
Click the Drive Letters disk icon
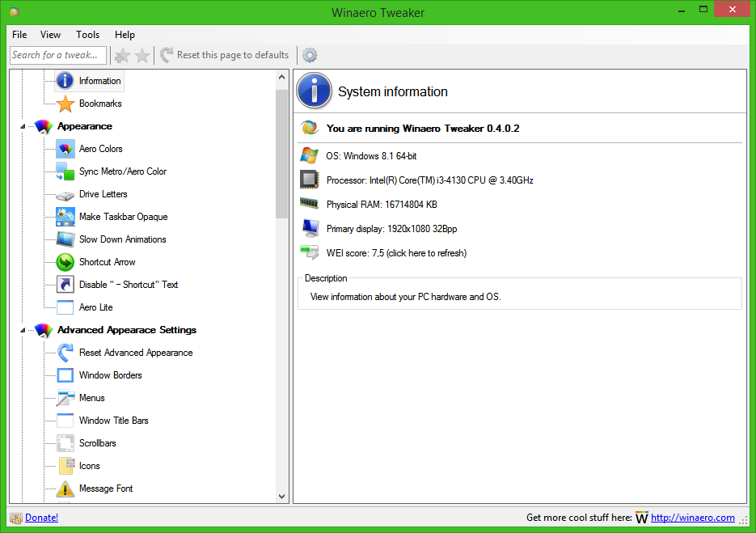(x=65, y=196)
